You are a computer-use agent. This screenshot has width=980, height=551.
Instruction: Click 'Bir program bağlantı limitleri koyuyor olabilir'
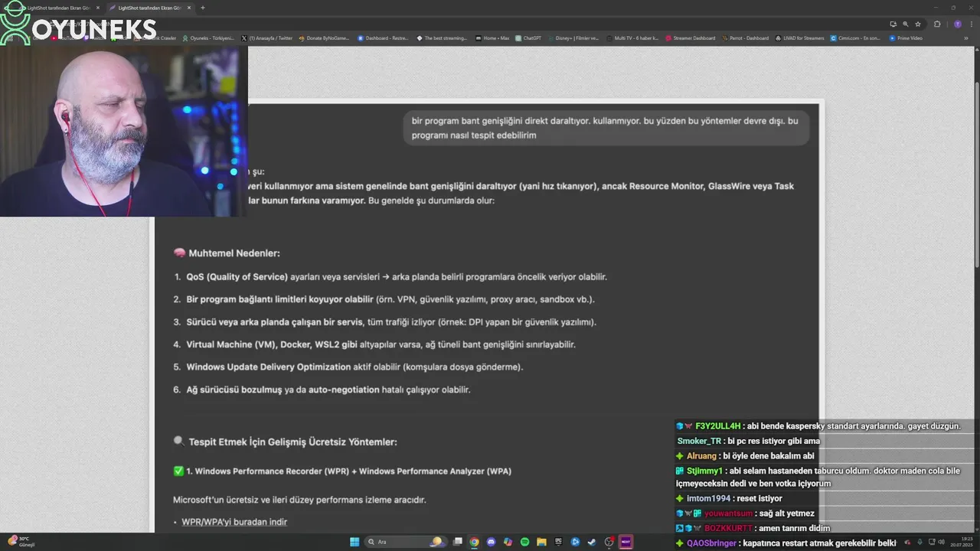tap(279, 299)
